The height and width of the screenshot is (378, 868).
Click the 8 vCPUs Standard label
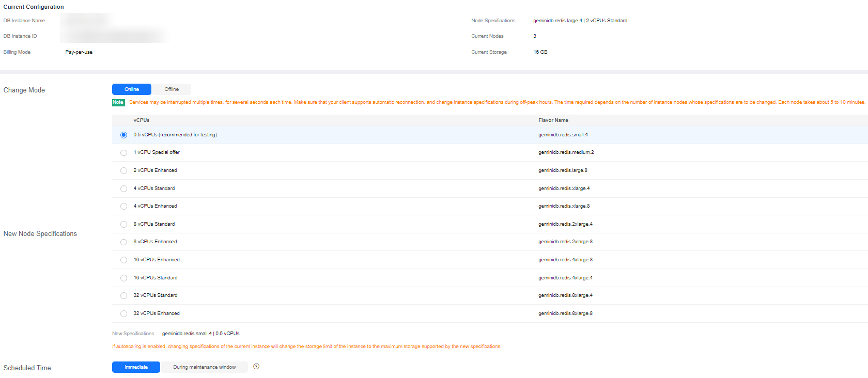pos(154,224)
